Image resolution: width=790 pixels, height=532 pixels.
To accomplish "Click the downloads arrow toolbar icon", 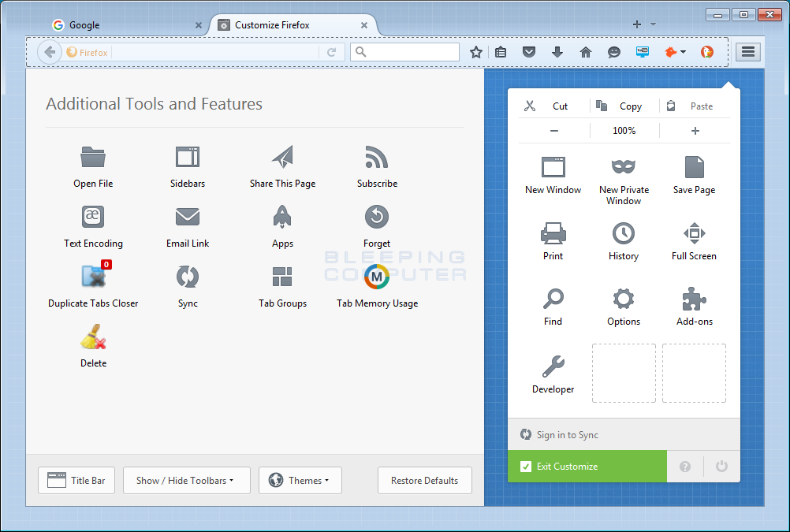I will [557, 52].
